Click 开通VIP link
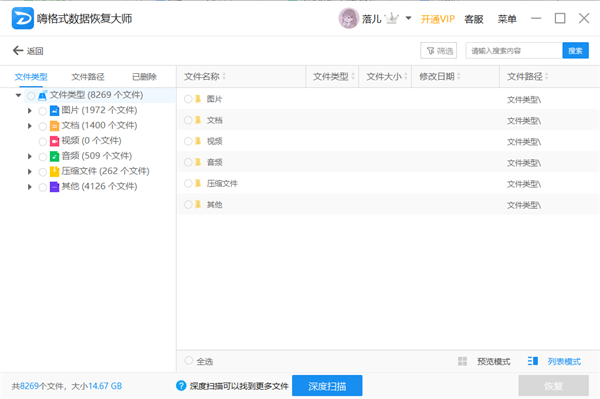Screen dimensions: 600x399 [x=438, y=19]
